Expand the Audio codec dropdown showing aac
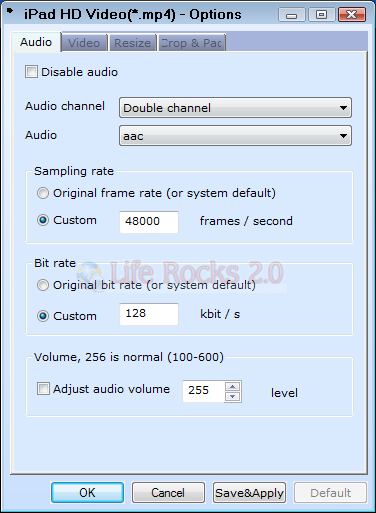 point(235,136)
